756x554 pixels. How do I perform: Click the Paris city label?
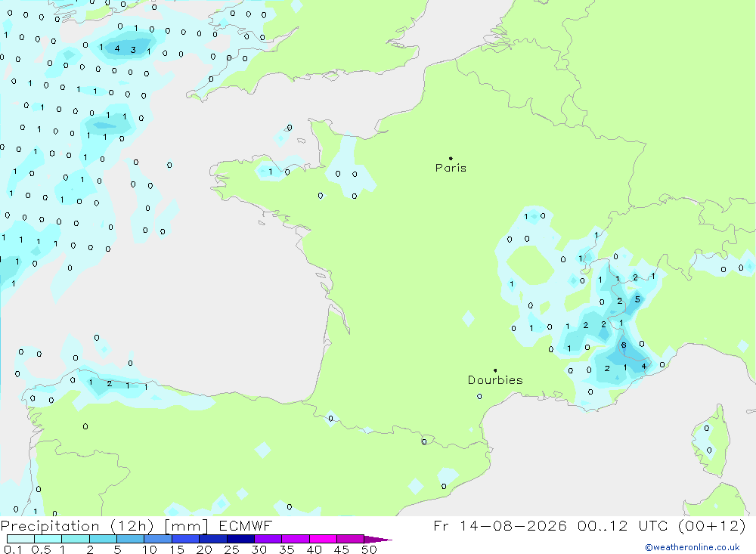click(x=451, y=168)
